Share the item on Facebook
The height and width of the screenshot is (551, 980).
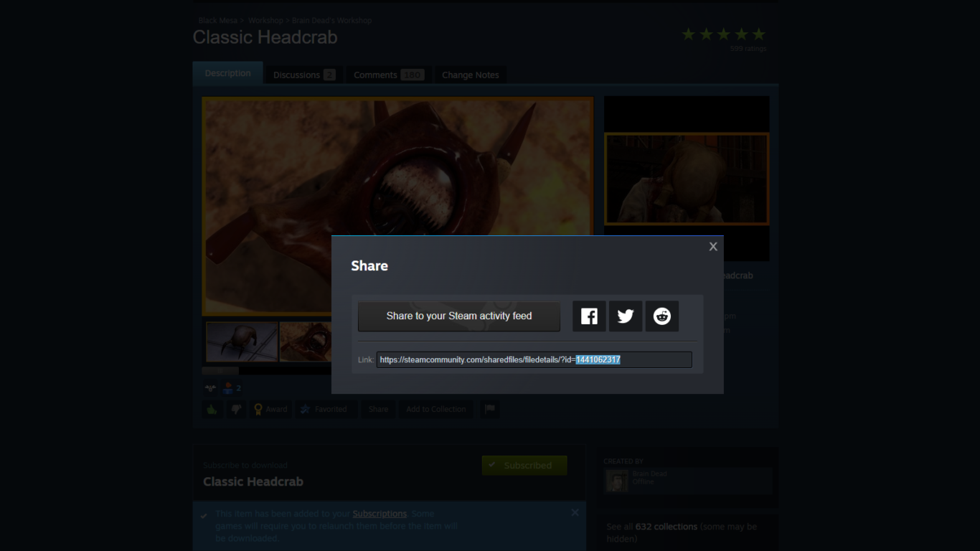click(x=589, y=316)
